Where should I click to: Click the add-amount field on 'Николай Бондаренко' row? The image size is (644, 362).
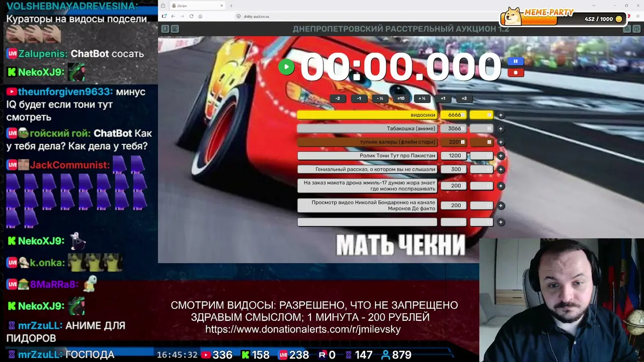[481, 206]
